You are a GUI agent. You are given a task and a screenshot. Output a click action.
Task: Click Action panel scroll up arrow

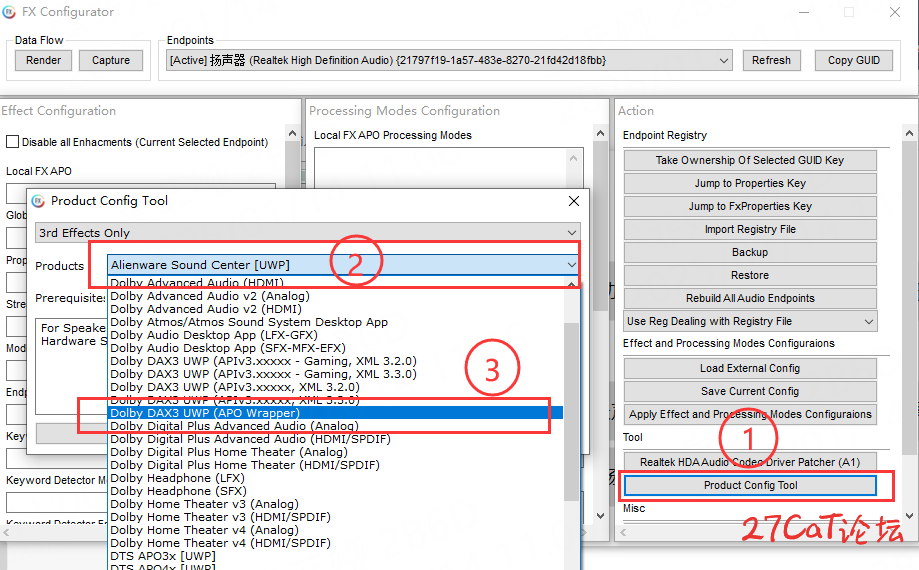coord(909,134)
